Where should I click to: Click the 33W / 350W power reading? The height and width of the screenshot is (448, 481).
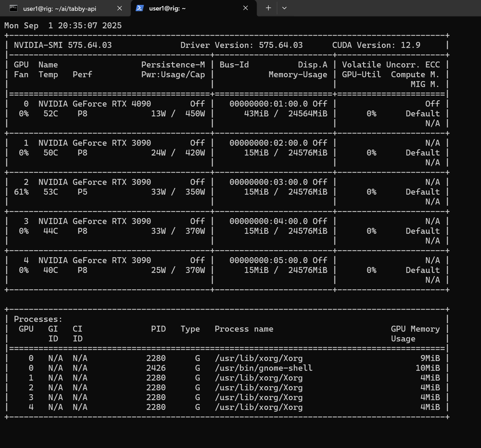(x=178, y=192)
